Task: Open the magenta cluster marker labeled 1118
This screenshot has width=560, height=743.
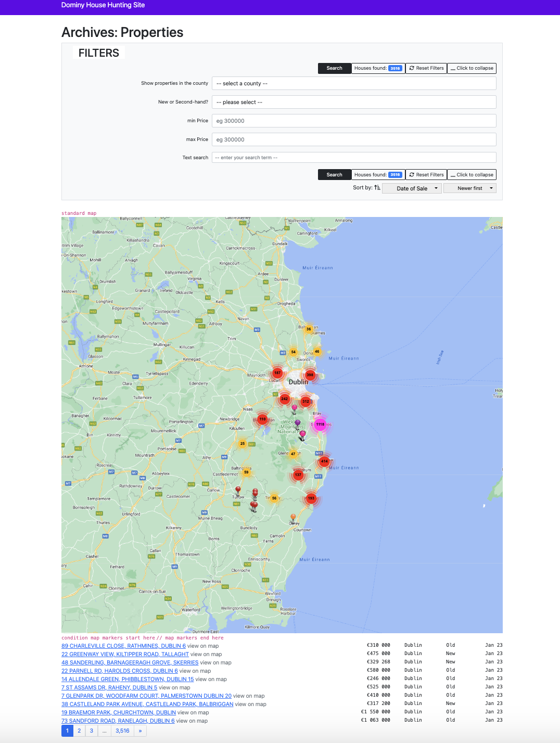Action: (320, 424)
